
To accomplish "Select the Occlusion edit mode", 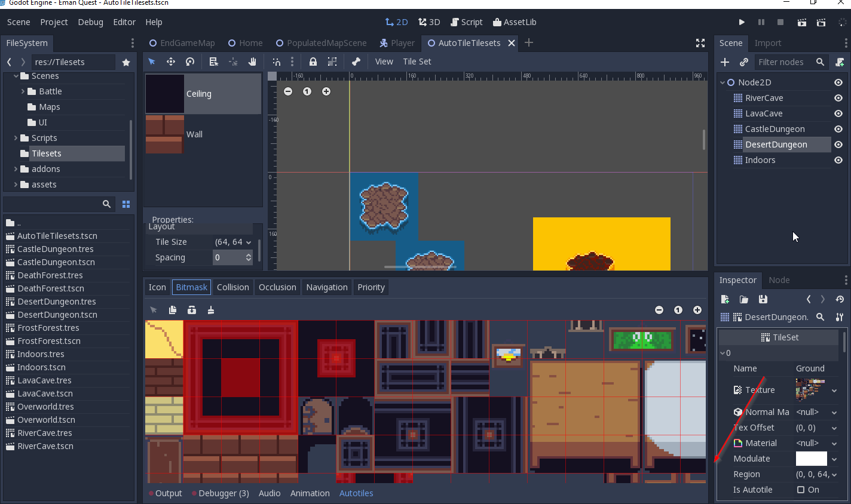I will pos(277,287).
